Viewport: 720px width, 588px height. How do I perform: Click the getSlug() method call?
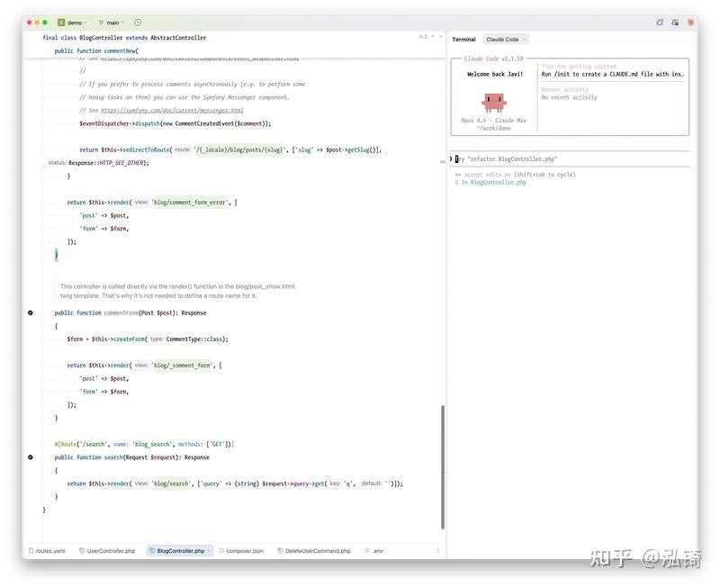(x=360, y=149)
